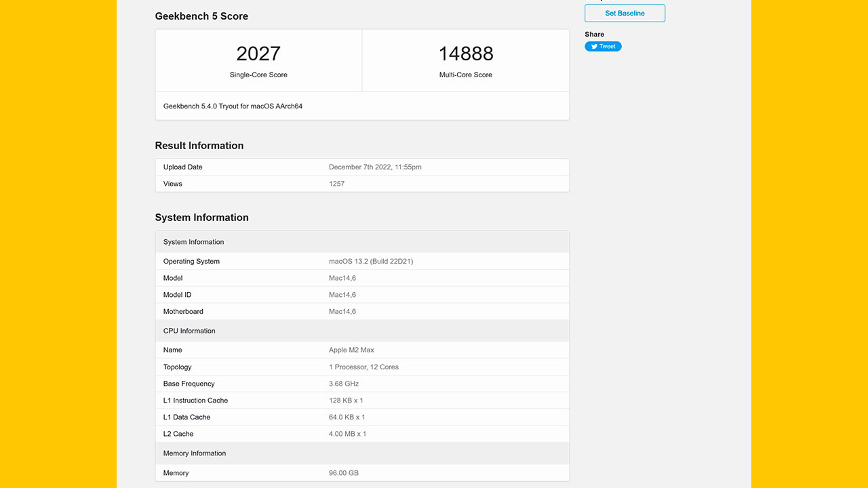Click the System Information main heading
Viewport: 868px width, 488px height.
coord(202,218)
